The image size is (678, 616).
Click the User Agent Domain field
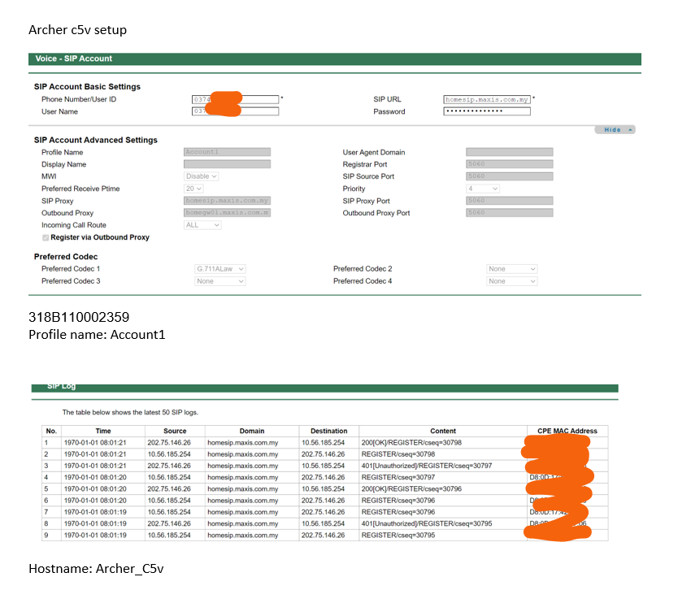(x=510, y=152)
